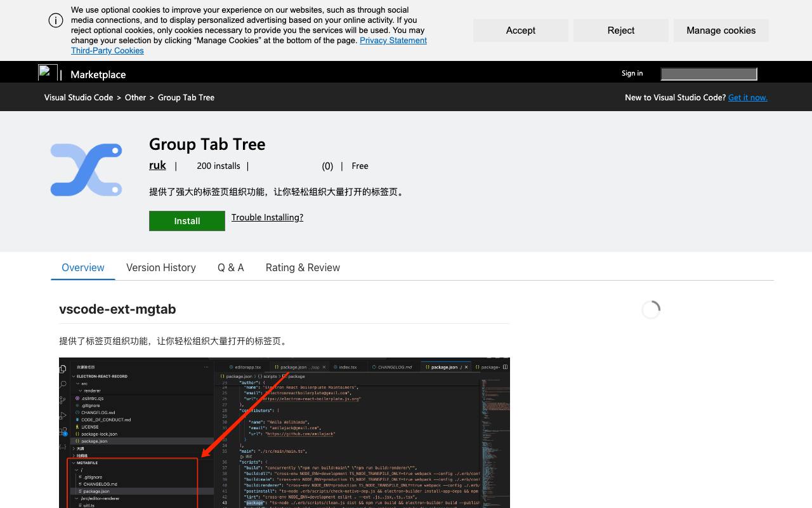Viewport: 812px width, 508px height.
Task: Open the Visual Studio Code breadcrumb
Action: 79,98
